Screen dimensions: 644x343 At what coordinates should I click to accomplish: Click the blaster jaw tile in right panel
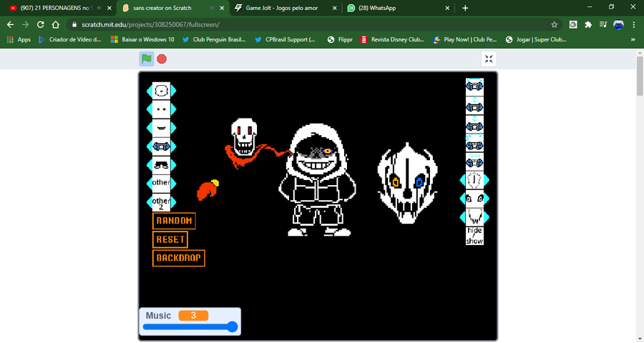coord(474,217)
